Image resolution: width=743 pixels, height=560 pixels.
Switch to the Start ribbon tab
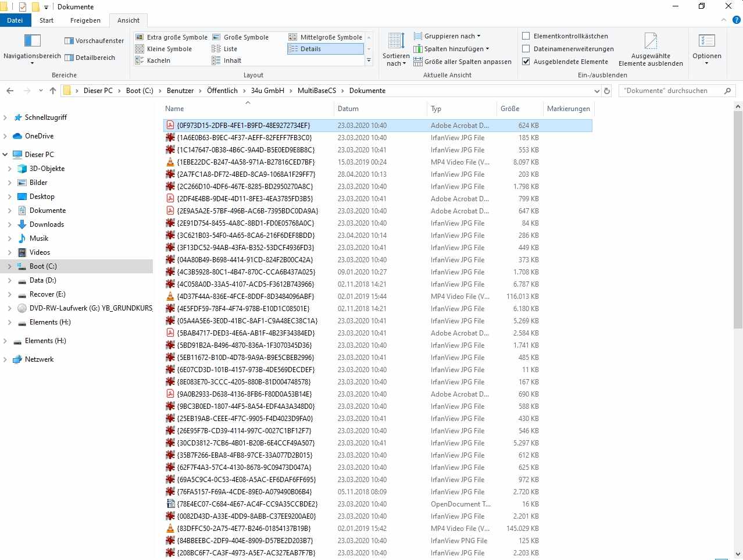(47, 20)
